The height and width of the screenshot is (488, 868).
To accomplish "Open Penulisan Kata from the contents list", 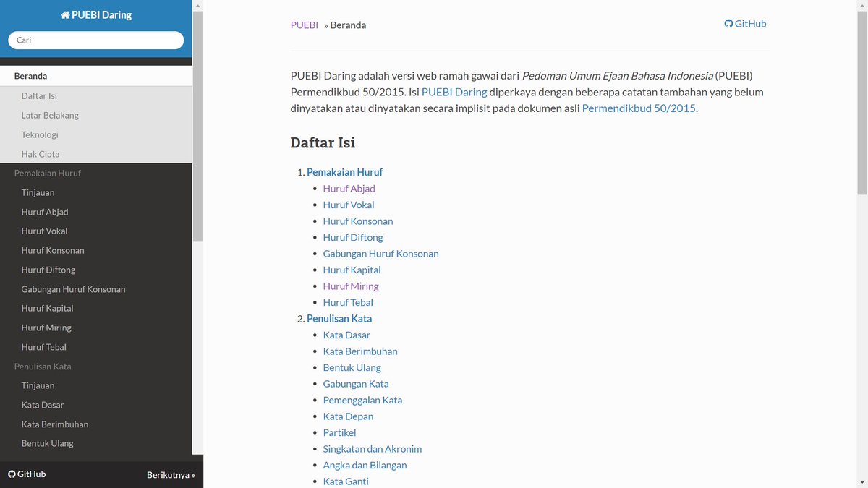I will (x=339, y=318).
